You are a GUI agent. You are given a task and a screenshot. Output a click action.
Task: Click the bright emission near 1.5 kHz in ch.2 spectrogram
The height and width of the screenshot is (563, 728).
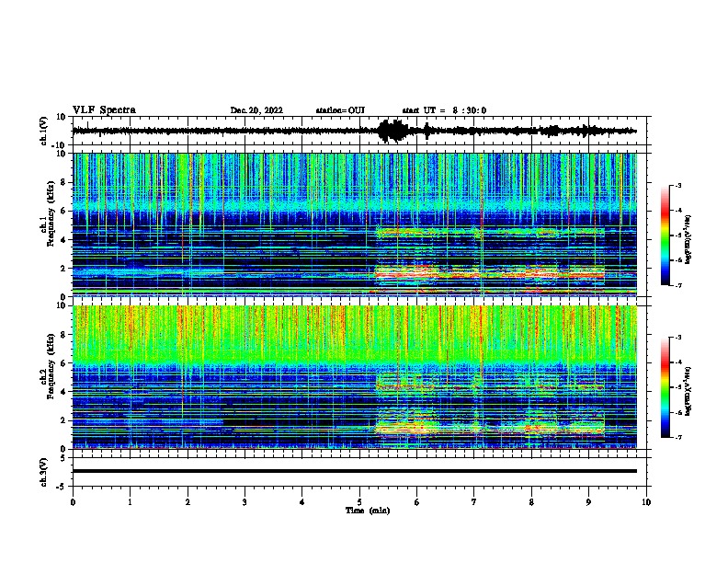[489, 428]
